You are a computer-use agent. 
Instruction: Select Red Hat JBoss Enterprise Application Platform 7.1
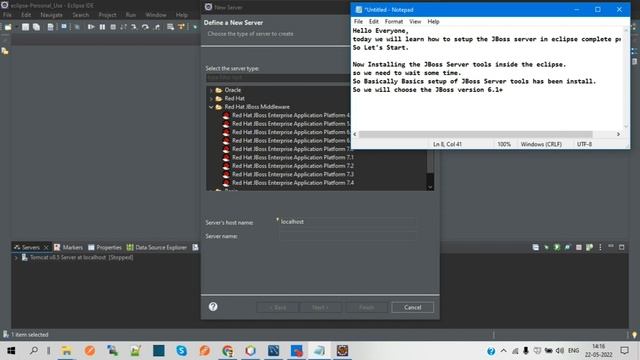pos(293,157)
